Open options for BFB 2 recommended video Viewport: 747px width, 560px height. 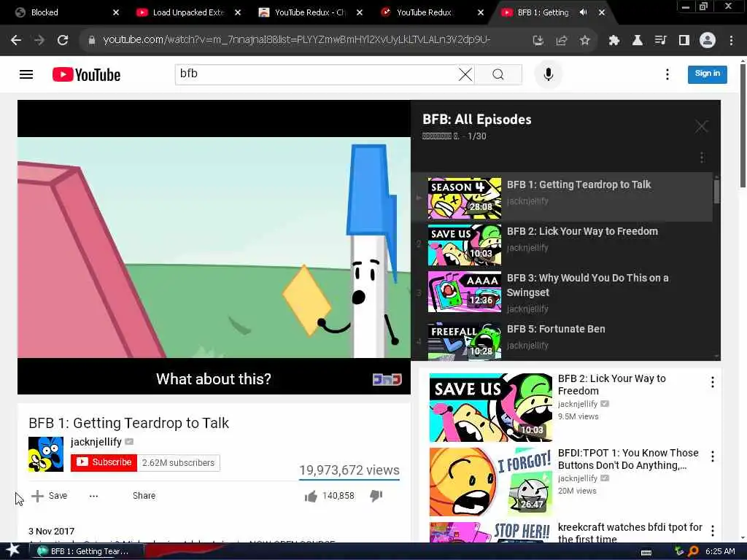tap(712, 382)
